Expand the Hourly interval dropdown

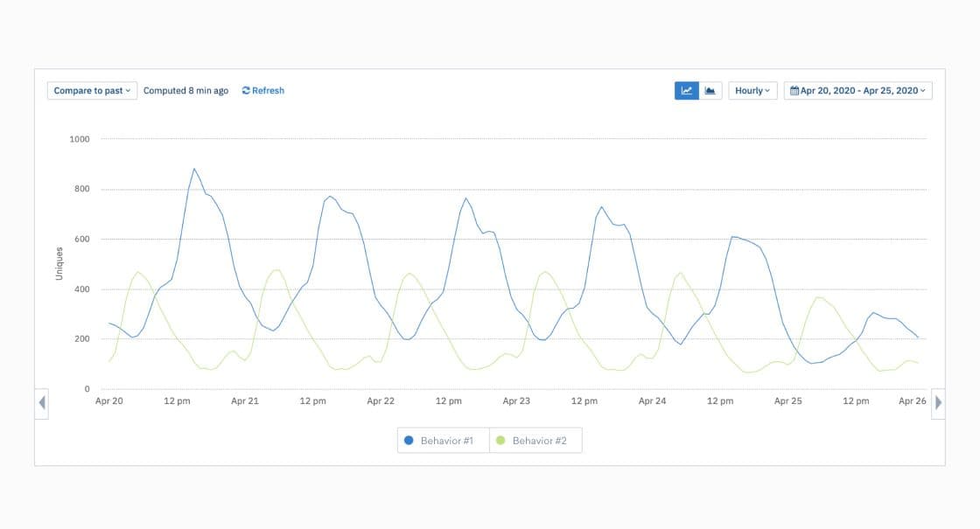click(x=752, y=91)
